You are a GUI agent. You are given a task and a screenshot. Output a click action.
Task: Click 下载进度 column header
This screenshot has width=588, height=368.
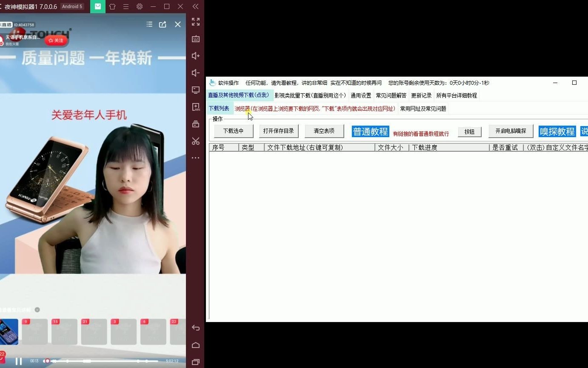(x=449, y=147)
